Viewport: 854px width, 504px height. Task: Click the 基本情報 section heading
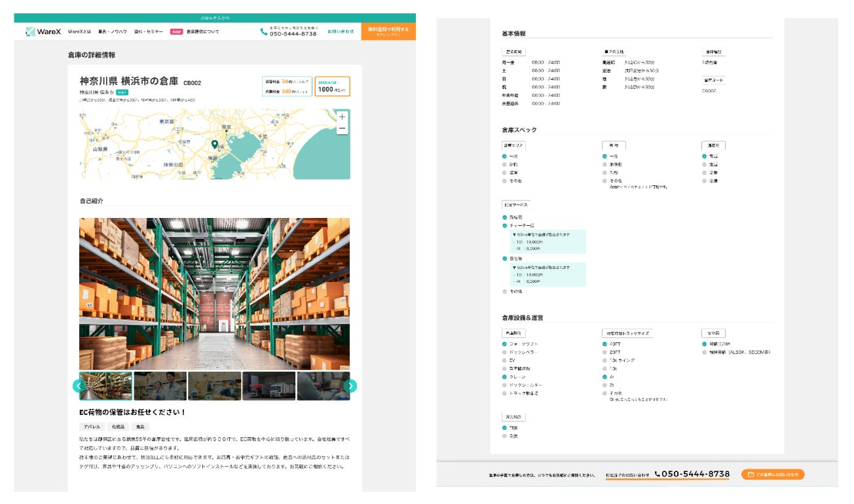point(513,33)
